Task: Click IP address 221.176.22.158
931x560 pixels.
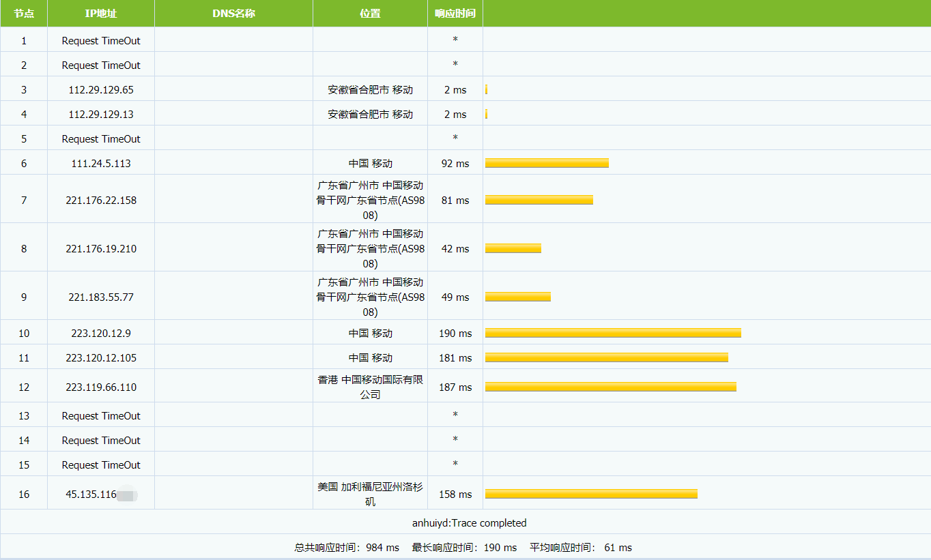Action: pyautogui.click(x=101, y=201)
